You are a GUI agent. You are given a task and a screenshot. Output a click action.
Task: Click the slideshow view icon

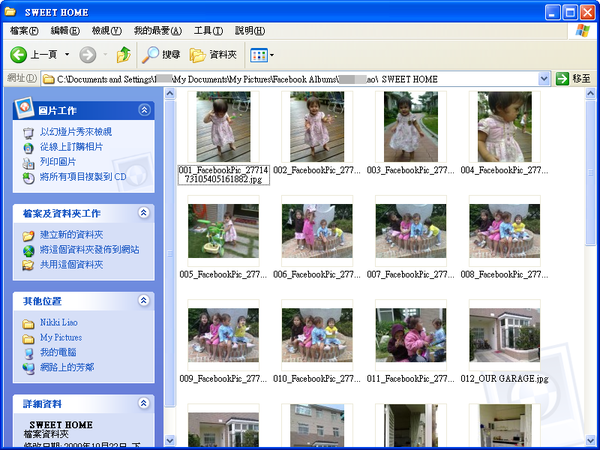pyautogui.click(x=28, y=133)
